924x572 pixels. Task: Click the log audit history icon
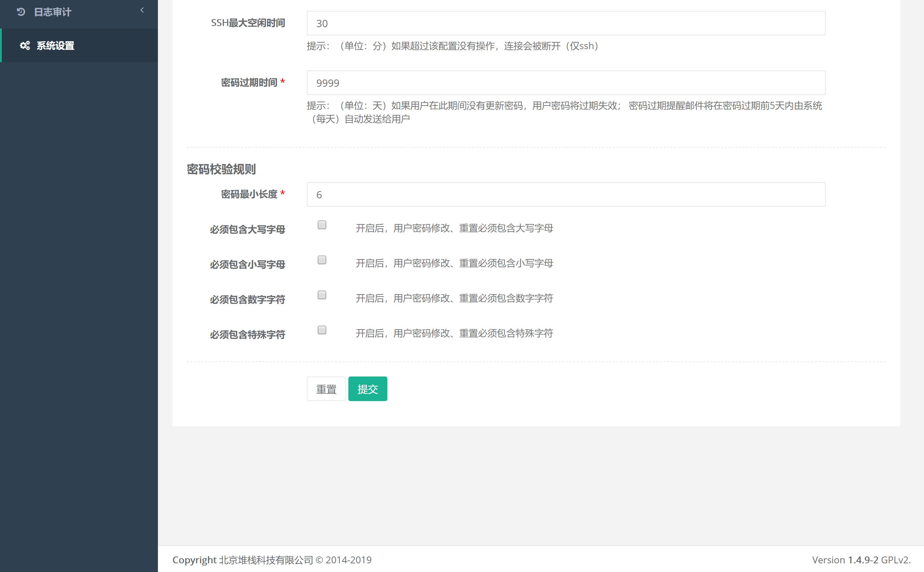click(21, 12)
